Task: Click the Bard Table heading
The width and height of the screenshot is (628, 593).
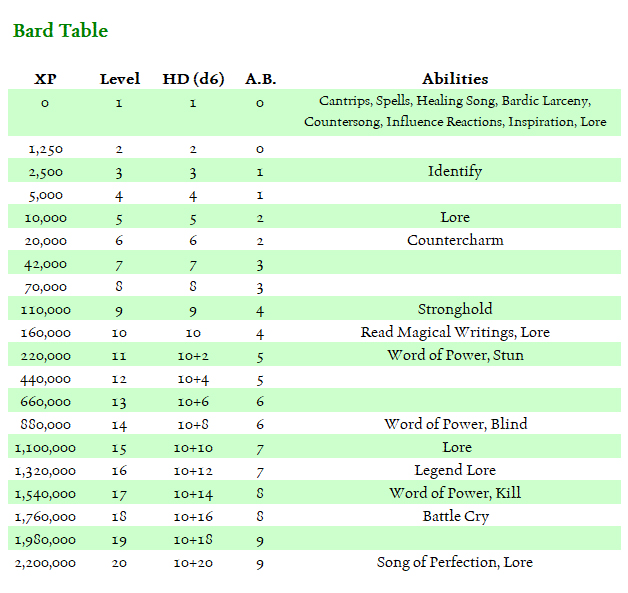Action: coord(60,31)
